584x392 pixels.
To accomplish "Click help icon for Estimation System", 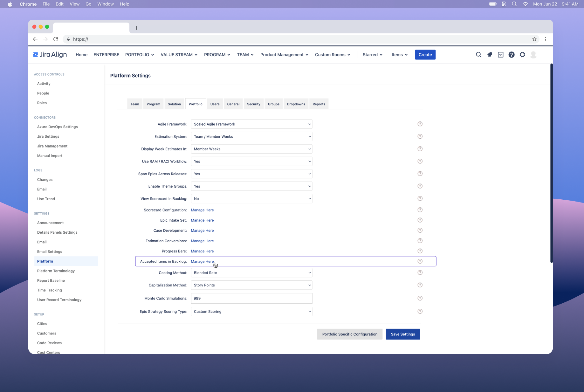I will [x=420, y=136].
